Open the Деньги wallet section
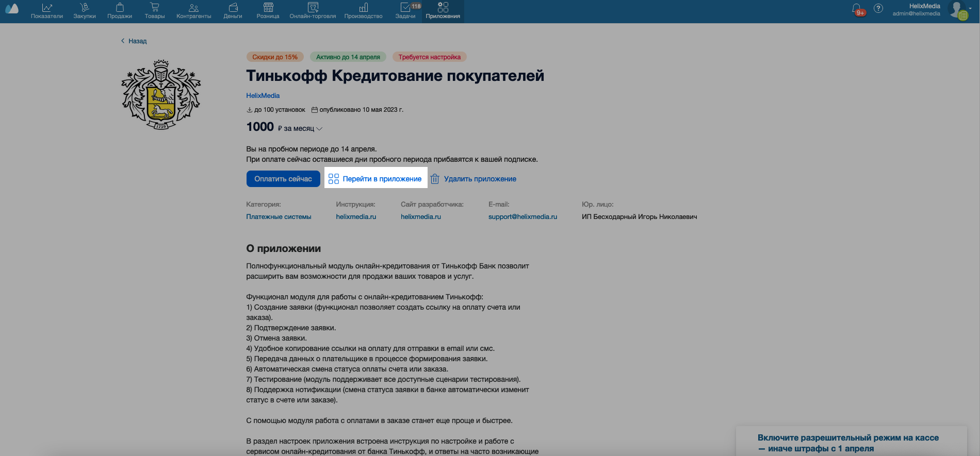The width and height of the screenshot is (980, 456). pos(233,11)
